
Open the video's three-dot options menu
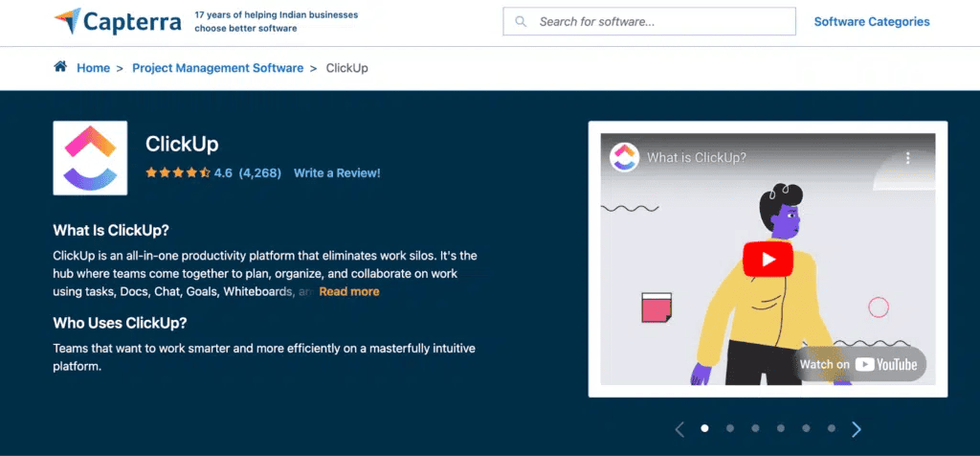click(x=908, y=158)
